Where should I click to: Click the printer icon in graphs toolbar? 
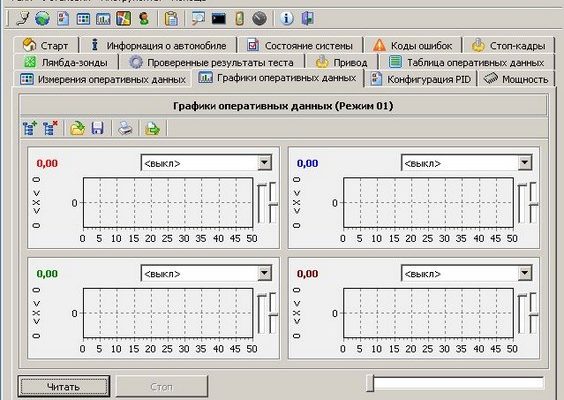pyautogui.click(x=125, y=128)
